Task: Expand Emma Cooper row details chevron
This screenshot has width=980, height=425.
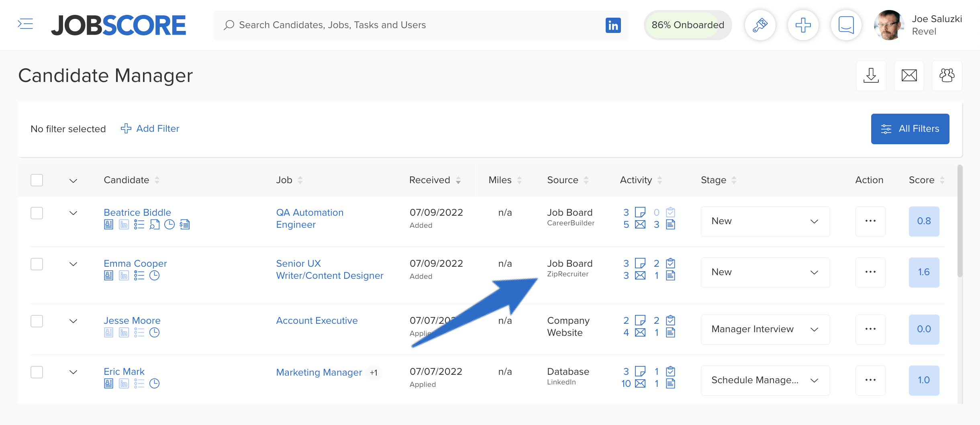Action: click(x=73, y=264)
